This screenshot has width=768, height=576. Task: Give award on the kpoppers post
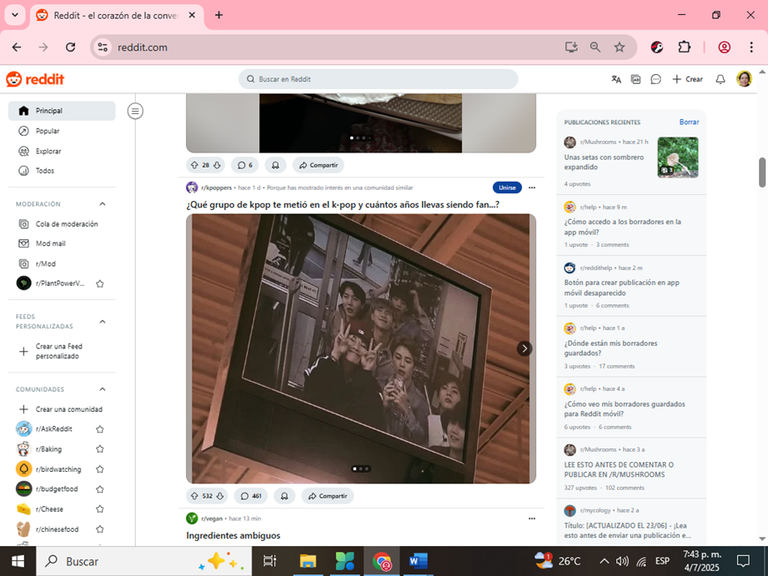284,496
